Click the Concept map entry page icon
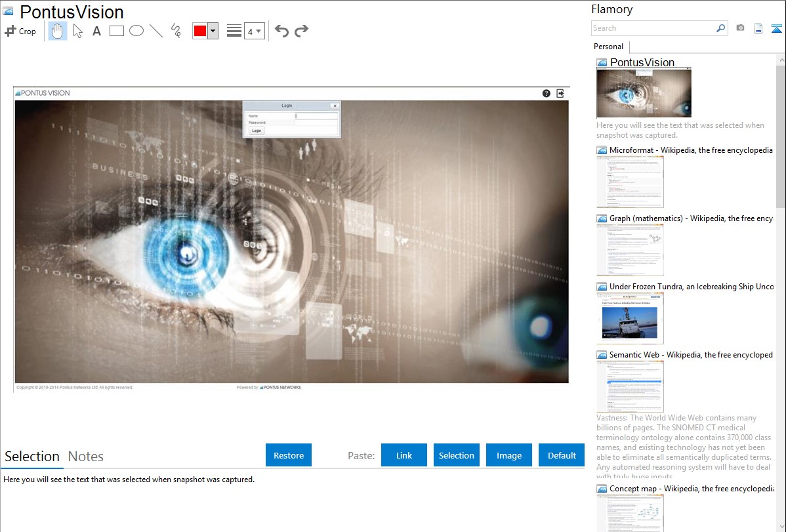This screenshot has width=786, height=532. pos(602,489)
